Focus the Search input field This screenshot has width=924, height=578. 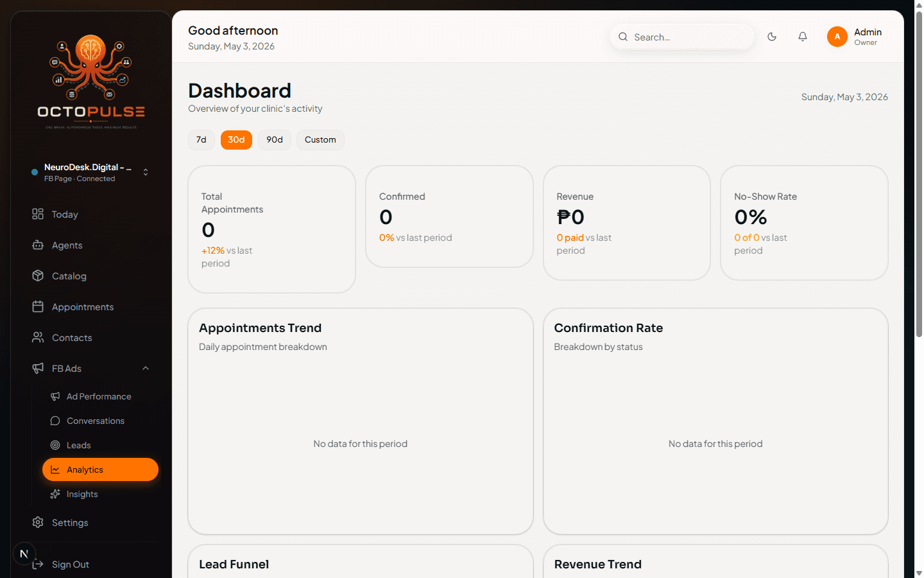pos(682,37)
